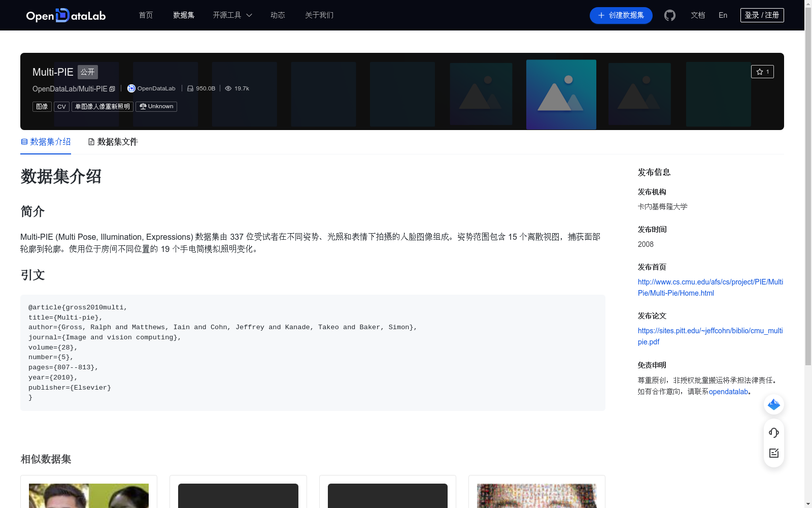Screen dimensions: 812x508
Task: Open the fourth similar dataset mosaic card
Action: (x=537, y=492)
